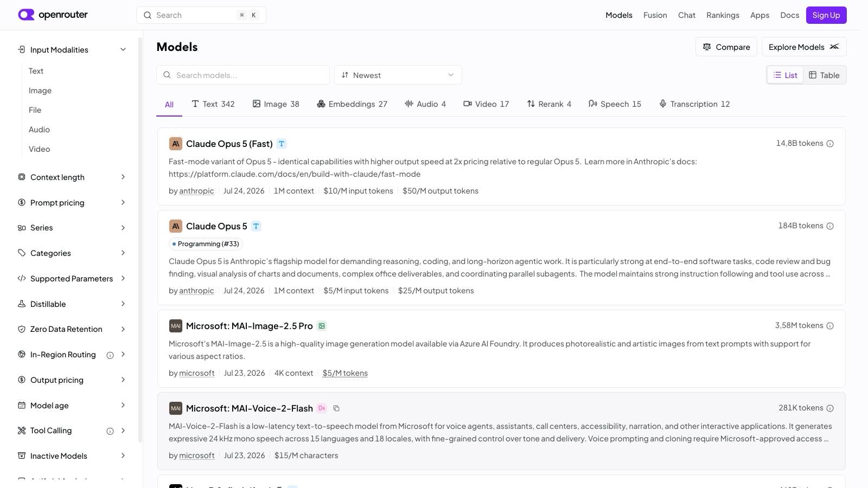The height and width of the screenshot is (488, 868).
Task: Click the MAI logo on MAI-Voice-2-Flash
Action: pyautogui.click(x=175, y=408)
